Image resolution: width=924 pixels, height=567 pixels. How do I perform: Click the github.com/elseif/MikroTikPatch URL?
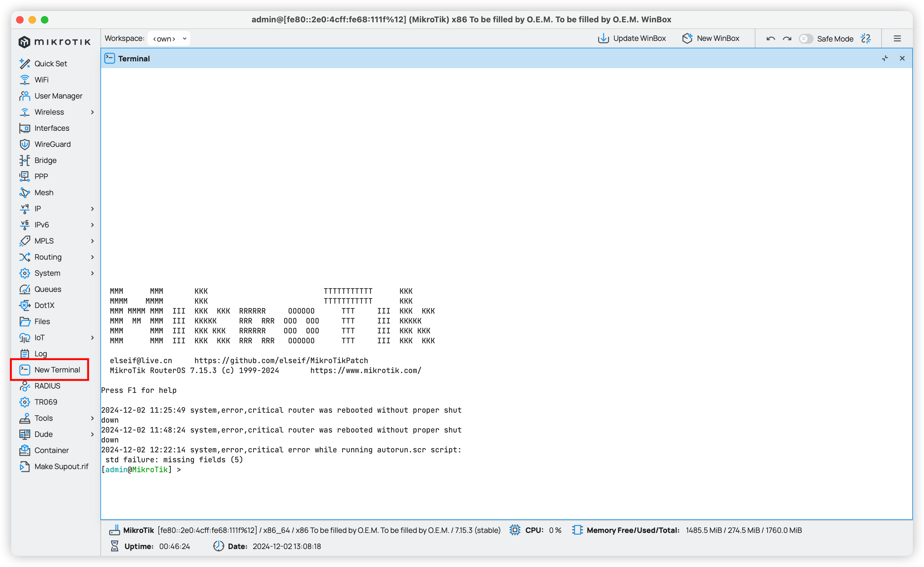[281, 360]
